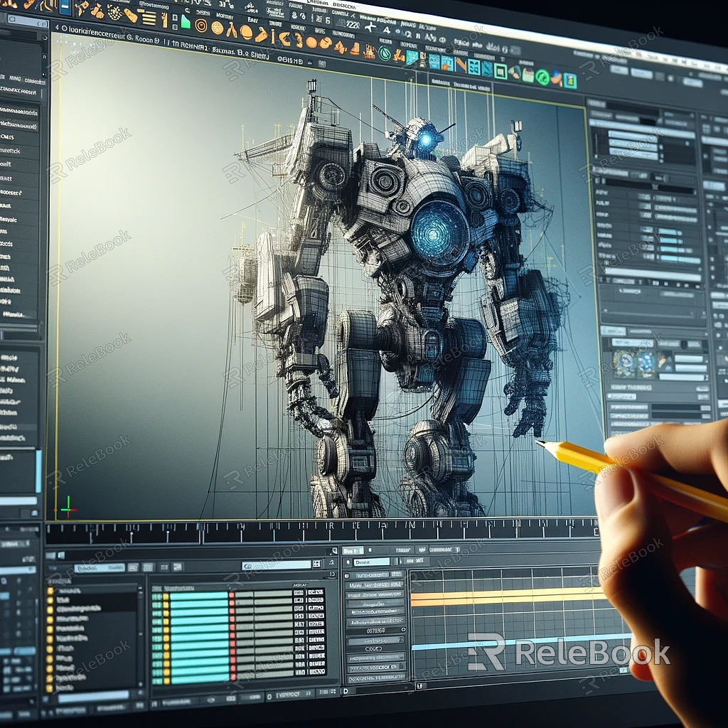Select the orange concentric ring icon
Image resolution: width=728 pixels, height=728 pixels.
[x=201, y=26]
